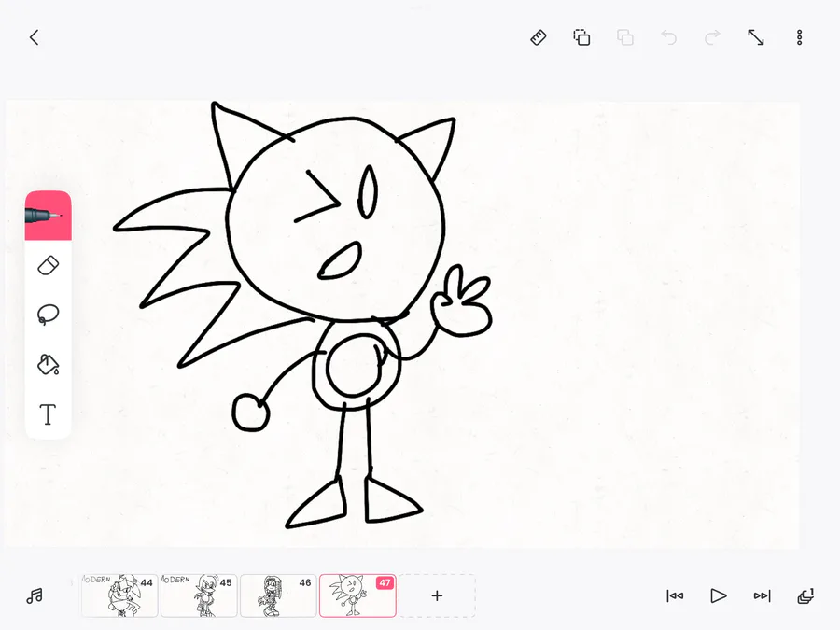Viewport: 840px width, 630px height.
Task: Undo the last stroke
Action: tap(668, 37)
